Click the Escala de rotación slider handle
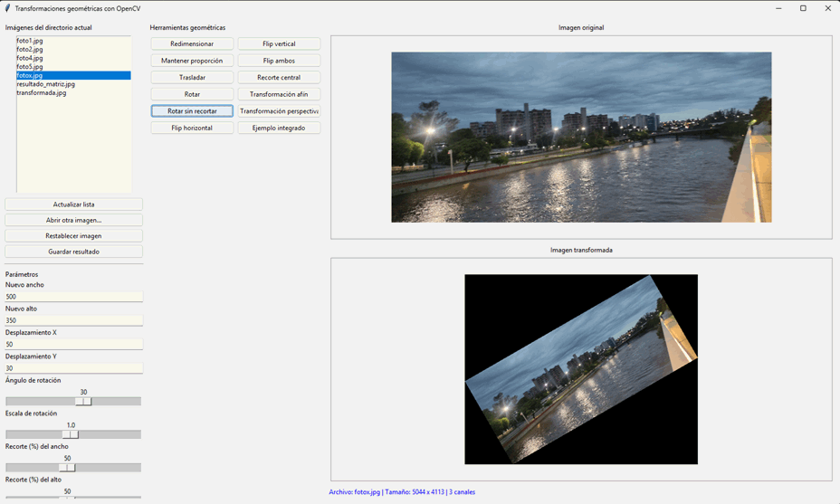The image size is (840, 504). (71, 434)
